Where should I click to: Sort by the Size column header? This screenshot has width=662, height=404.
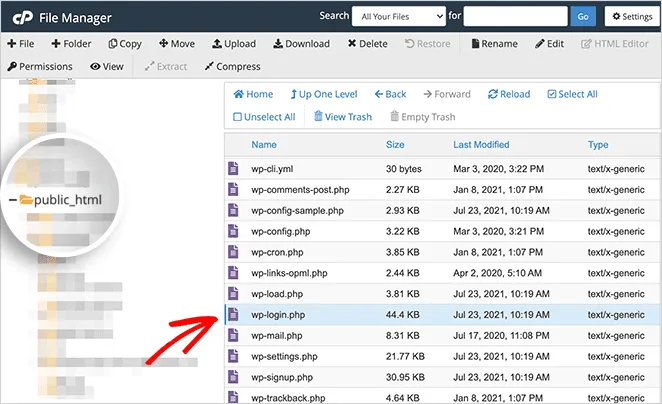395,144
